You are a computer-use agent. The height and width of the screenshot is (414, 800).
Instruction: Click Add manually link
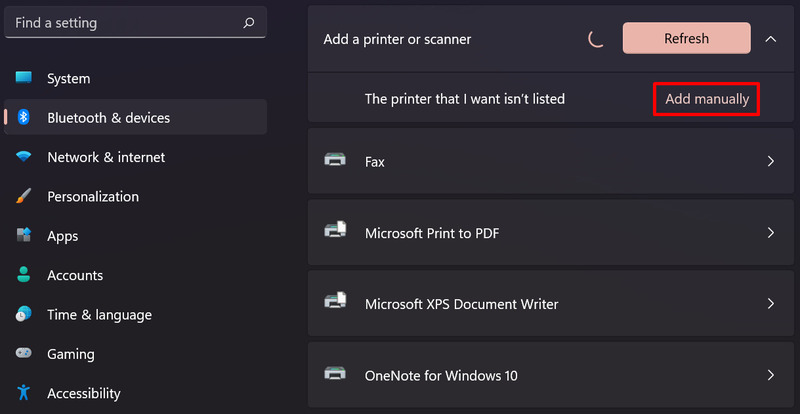pyautogui.click(x=707, y=99)
